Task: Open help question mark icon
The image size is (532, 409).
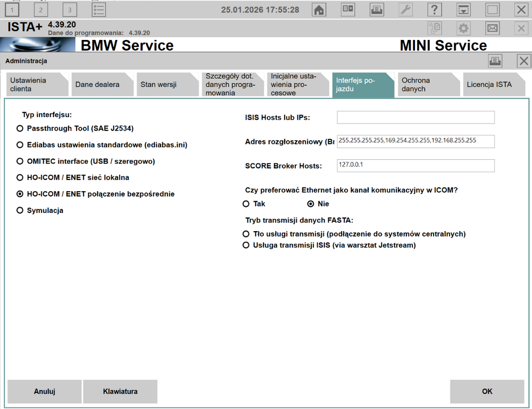Action: coord(434,10)
